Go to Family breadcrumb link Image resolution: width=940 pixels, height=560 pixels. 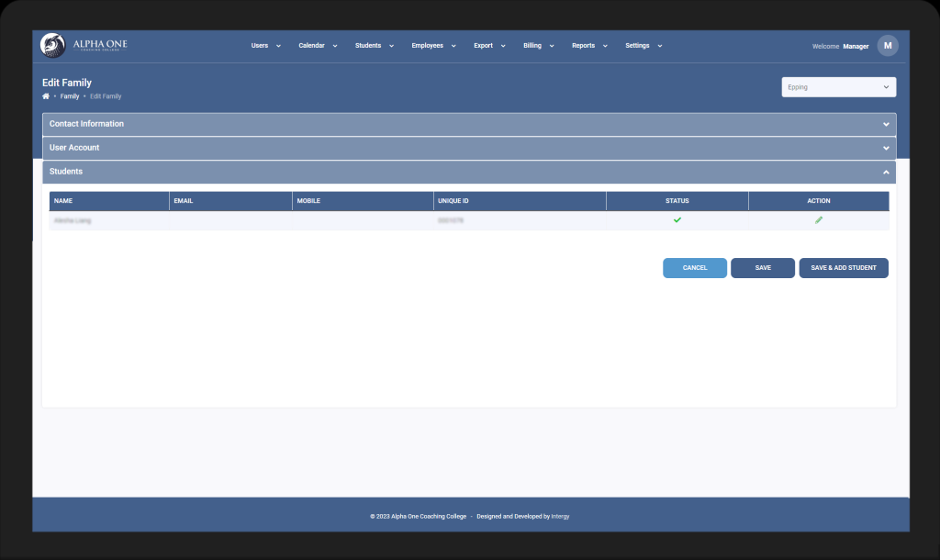[70, 95]
